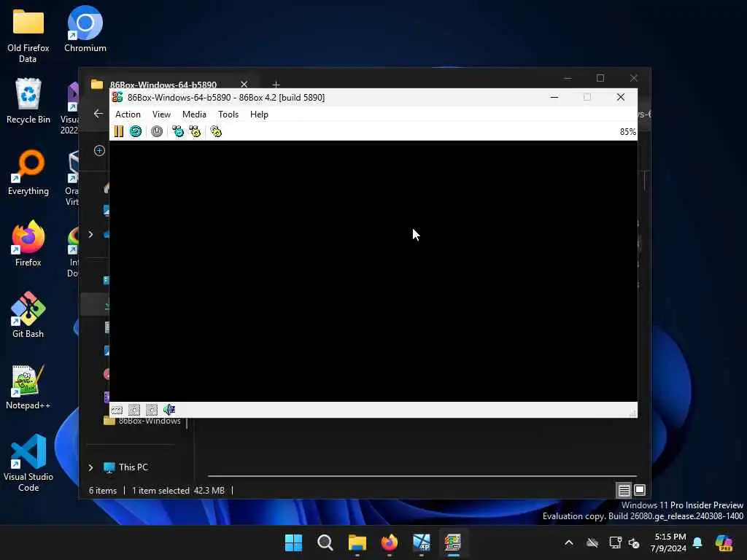Click the second floppy drive status icon
This screenshot has width=747, height=560.
152,410
